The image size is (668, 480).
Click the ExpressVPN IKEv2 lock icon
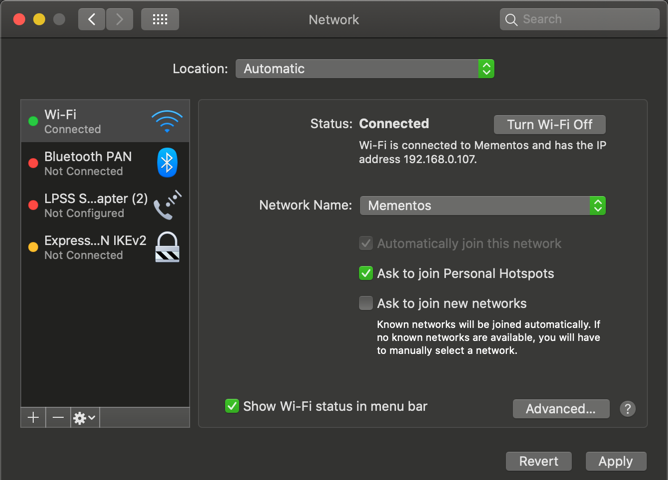tap(167, 247)
